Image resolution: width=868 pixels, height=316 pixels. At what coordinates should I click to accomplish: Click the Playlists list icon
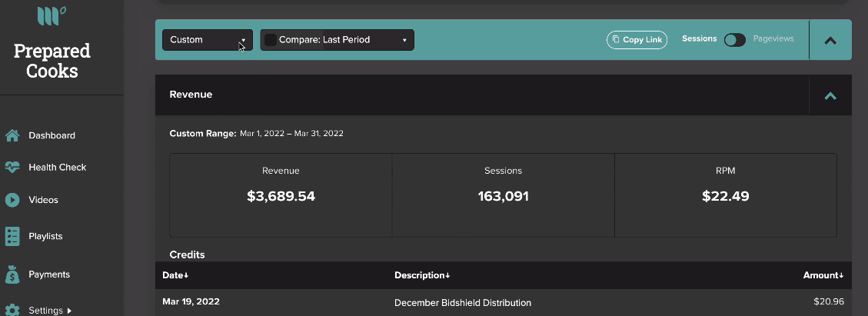[x=12, y=236]
